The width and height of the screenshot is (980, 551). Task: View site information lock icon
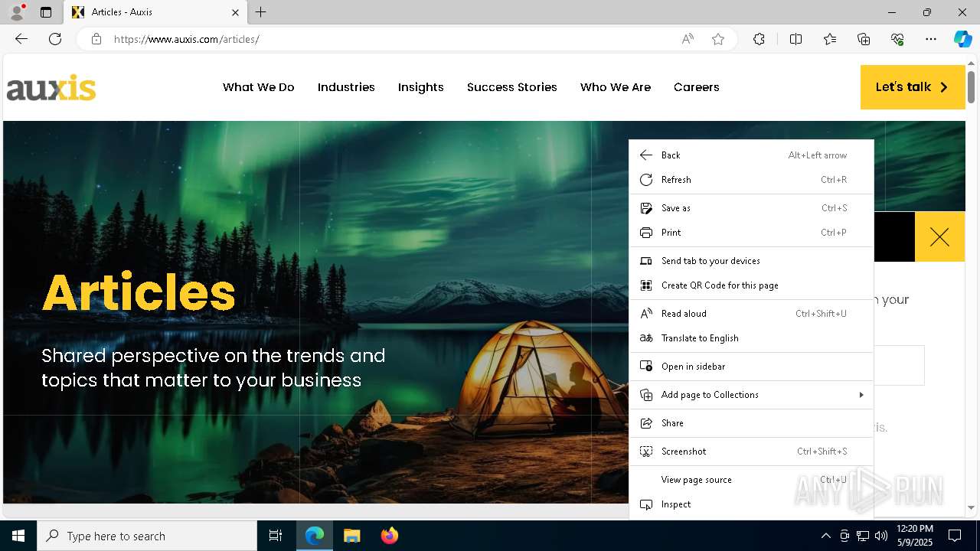coord(96,39)
